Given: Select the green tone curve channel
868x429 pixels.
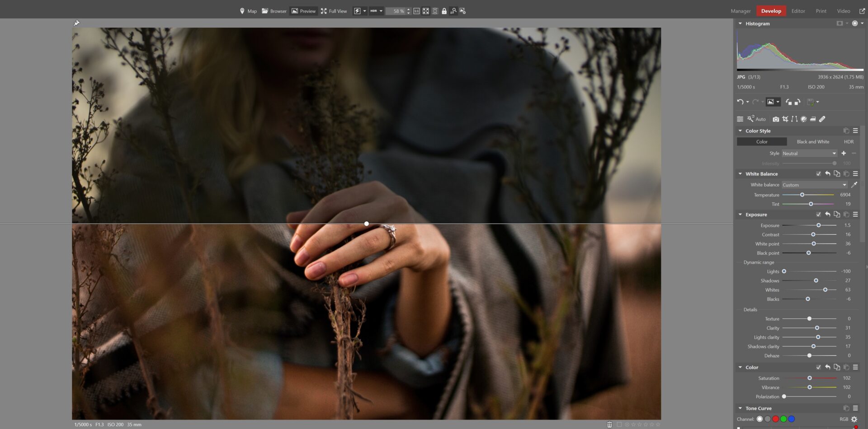Looking at the screenshot, I should pyautogui.click(x=783, y=419).
